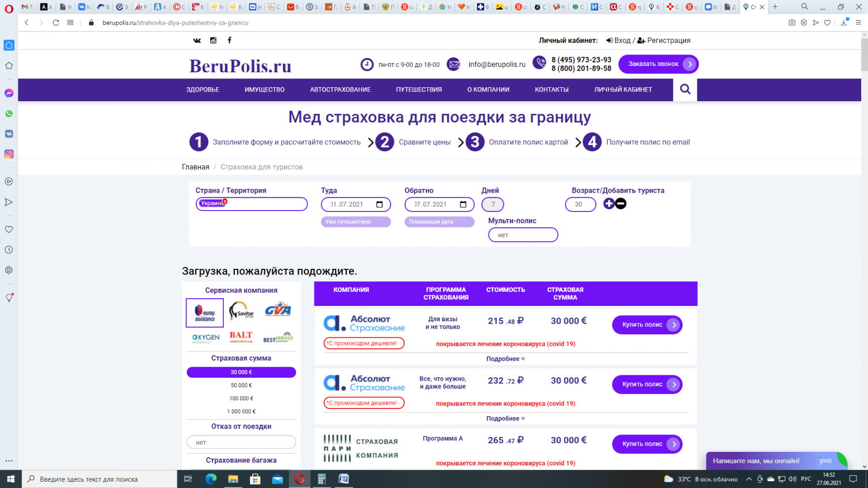This screenshot has height=488, width=868.
Task: Toggle Уже путешествую option
Action: [x=356, y=222]
